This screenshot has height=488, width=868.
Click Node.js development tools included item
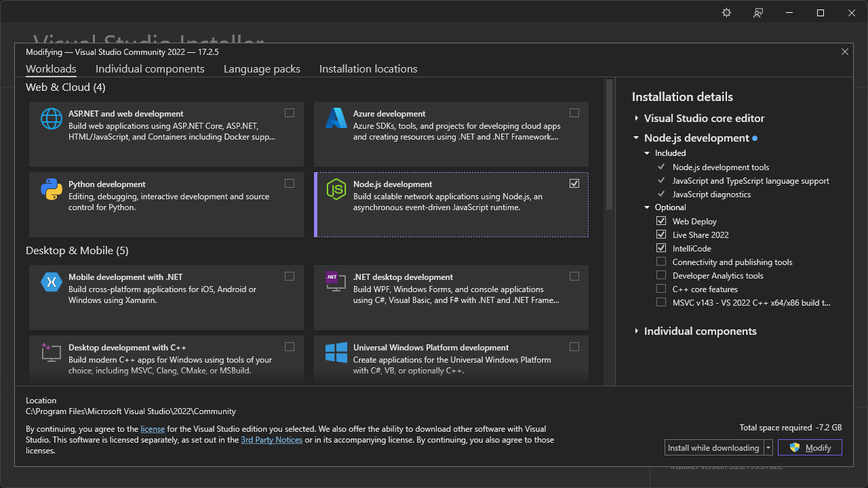pyautogui.click(x=721, y=167)
